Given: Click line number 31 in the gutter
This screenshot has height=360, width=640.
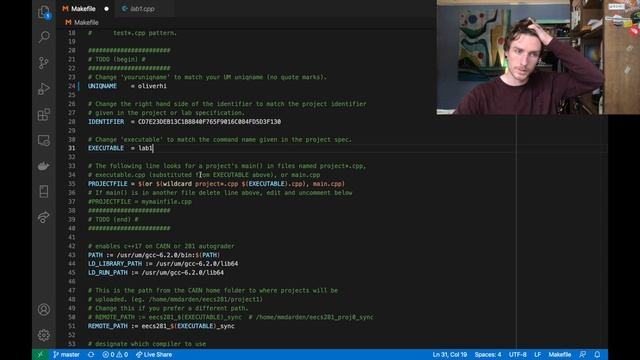Looking at the screenshot, I should click(72, 148).
